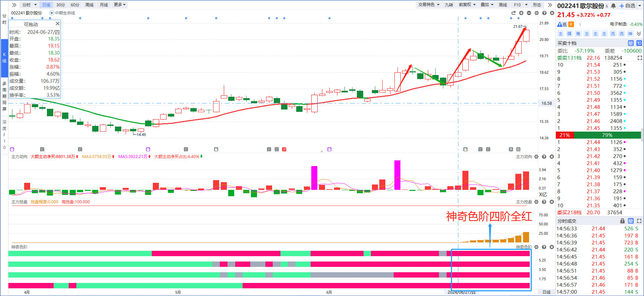Click the chart undo/restore arrow icon
The height and width of the screenshot is (296, 644).
point(513,13)
